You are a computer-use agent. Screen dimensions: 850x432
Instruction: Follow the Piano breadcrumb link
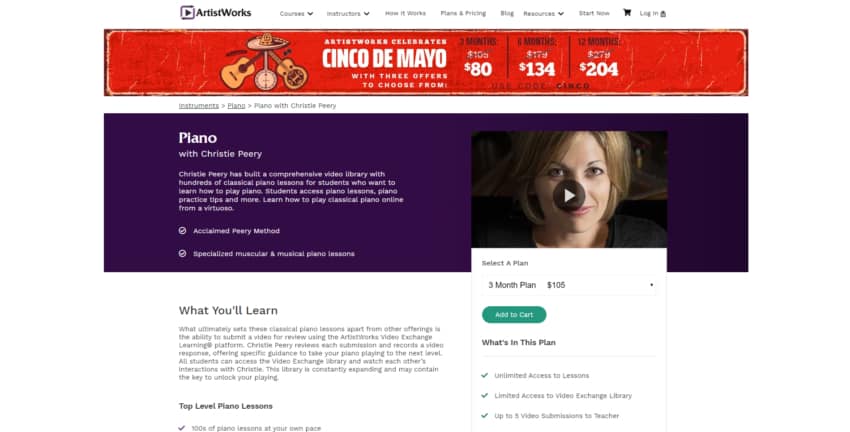point(236,106)
